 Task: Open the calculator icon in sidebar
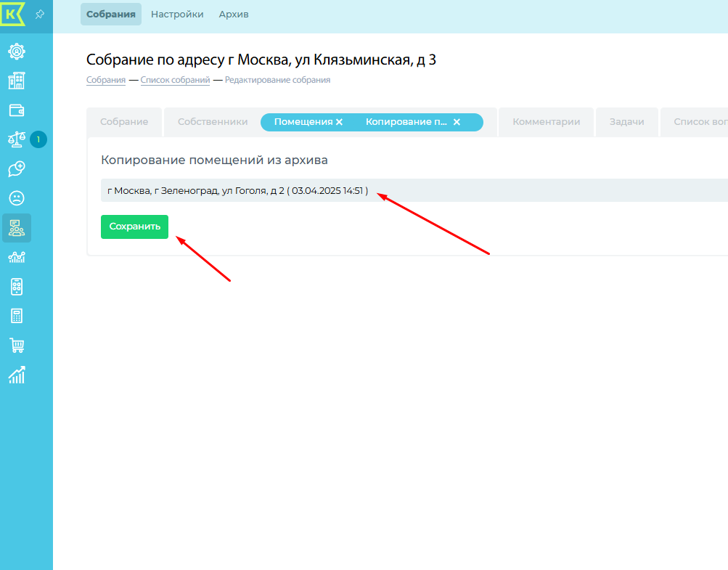[16, 316]
